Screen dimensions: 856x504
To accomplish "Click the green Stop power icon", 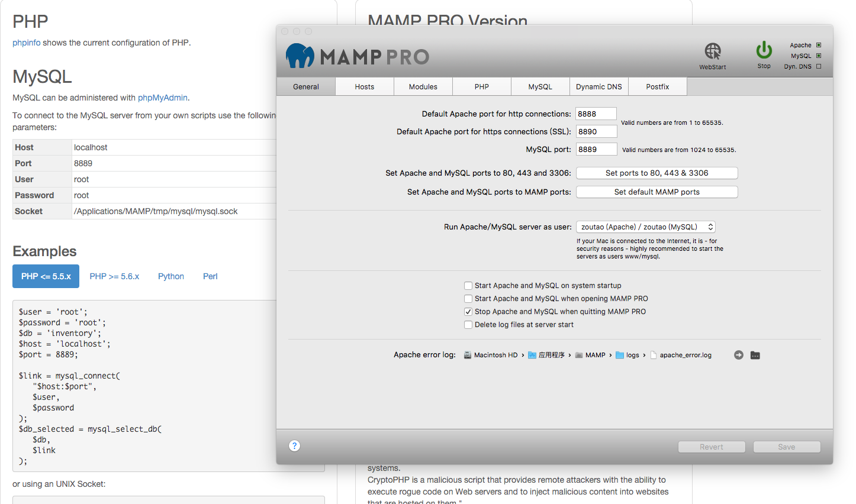I will pos(764,50).
